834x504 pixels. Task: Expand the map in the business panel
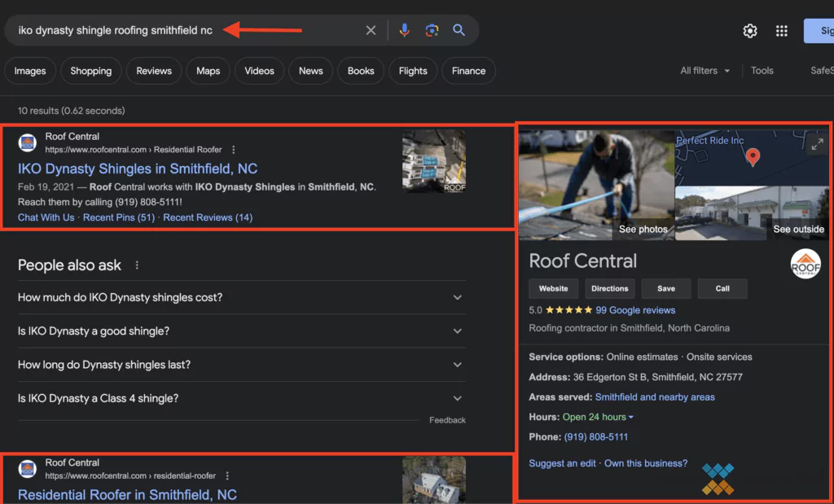pos(817,143)
